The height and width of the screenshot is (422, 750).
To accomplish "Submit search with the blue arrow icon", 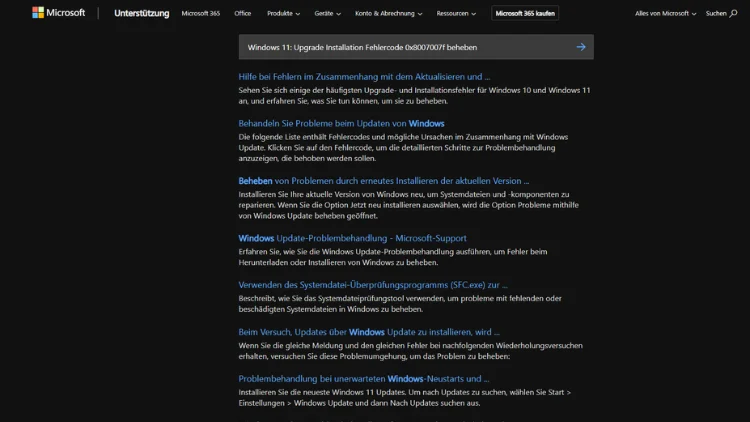I will [581, 47].
